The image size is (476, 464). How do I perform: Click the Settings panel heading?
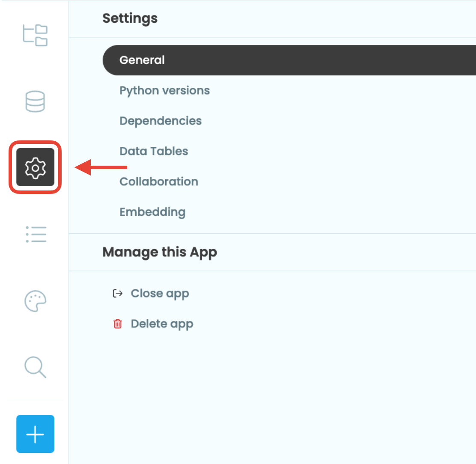(x=130, y=18)
